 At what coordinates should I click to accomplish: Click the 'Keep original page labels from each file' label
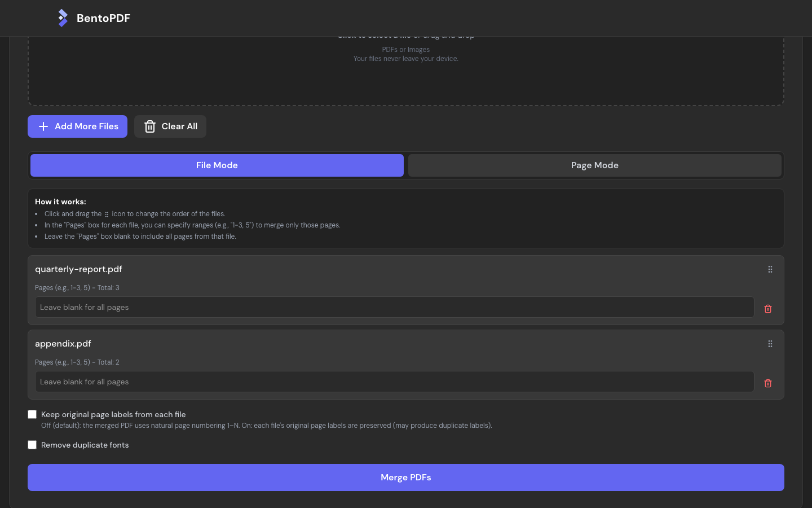(113, 414)
